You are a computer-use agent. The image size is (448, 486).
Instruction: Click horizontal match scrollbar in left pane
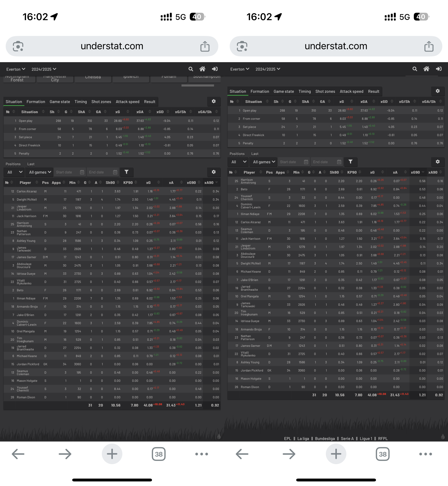198,85
